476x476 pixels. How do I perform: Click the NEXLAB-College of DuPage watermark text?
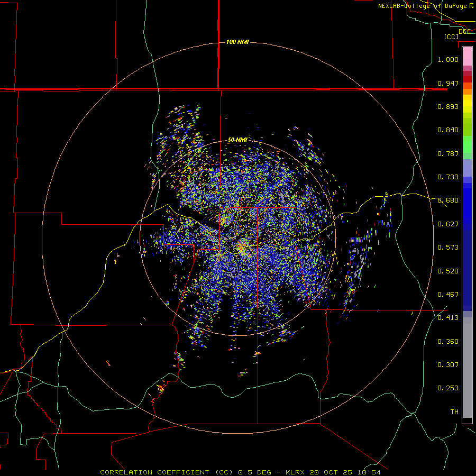tap(426, 6)
